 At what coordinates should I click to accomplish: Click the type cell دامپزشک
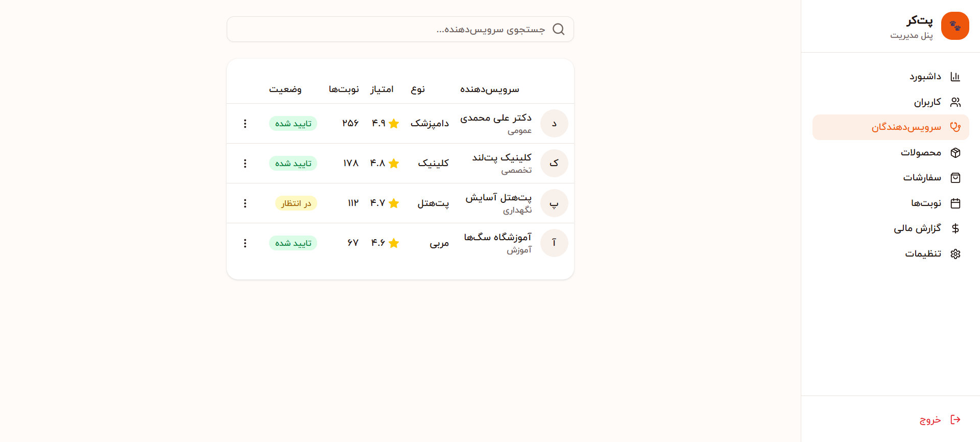tap(430, 124)
